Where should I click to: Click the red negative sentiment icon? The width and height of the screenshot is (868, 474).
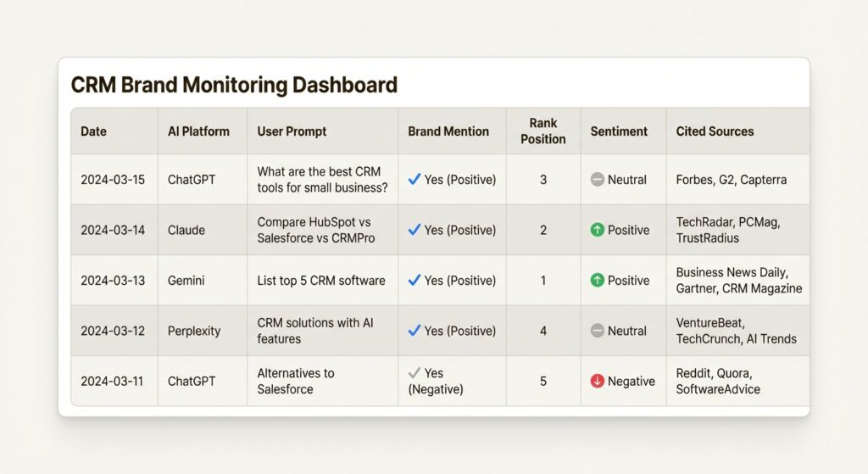click(x=598, y=382)
